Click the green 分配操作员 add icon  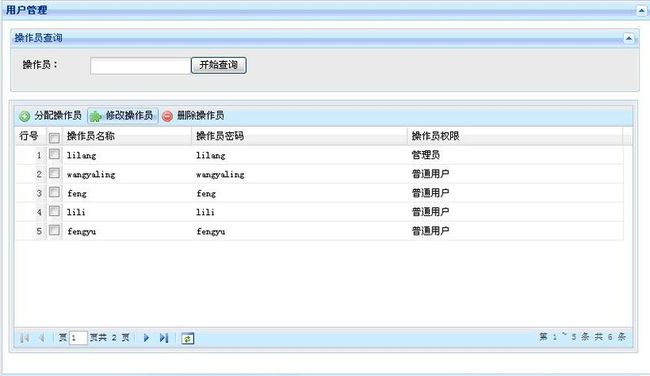pos(24,116)
